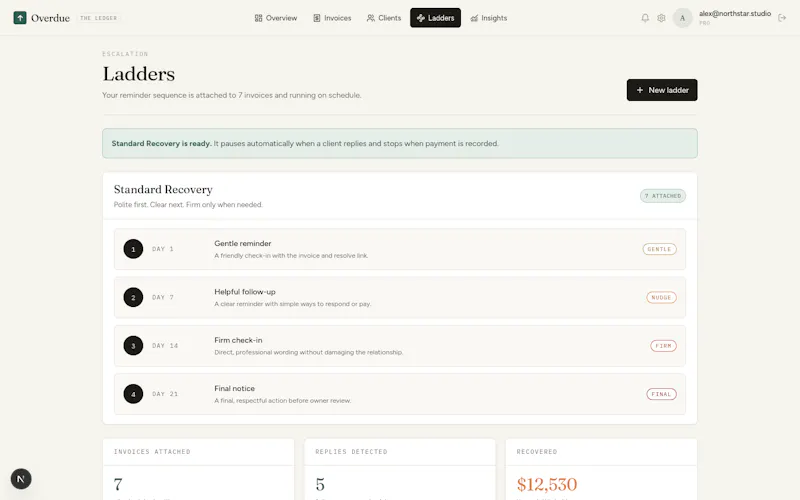Screen dimensions: 800x500
Task: Click the $12,530 recovered amount
Action: [546, 484]
